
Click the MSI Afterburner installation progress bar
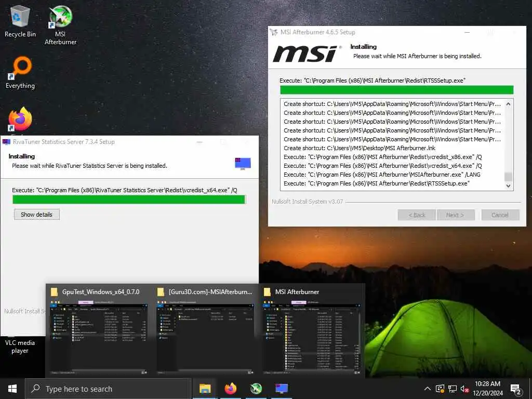pyautogui.click(x=396, y=89)
